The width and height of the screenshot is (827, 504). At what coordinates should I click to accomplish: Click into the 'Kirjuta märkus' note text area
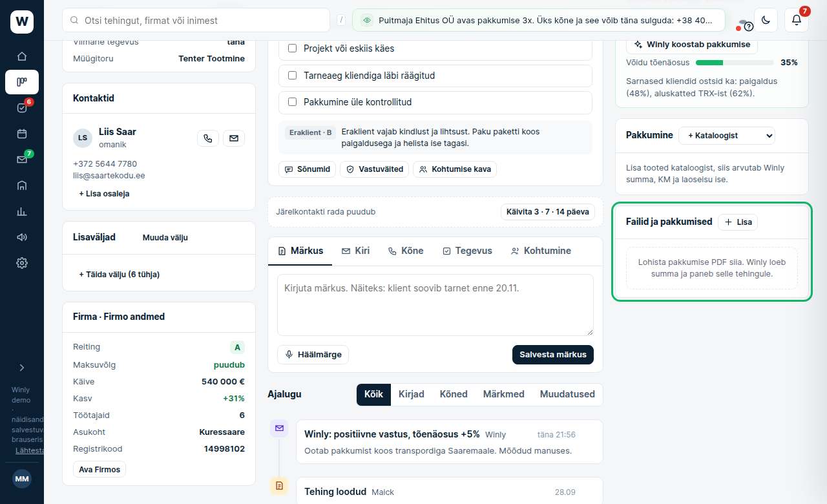point(435,305)
